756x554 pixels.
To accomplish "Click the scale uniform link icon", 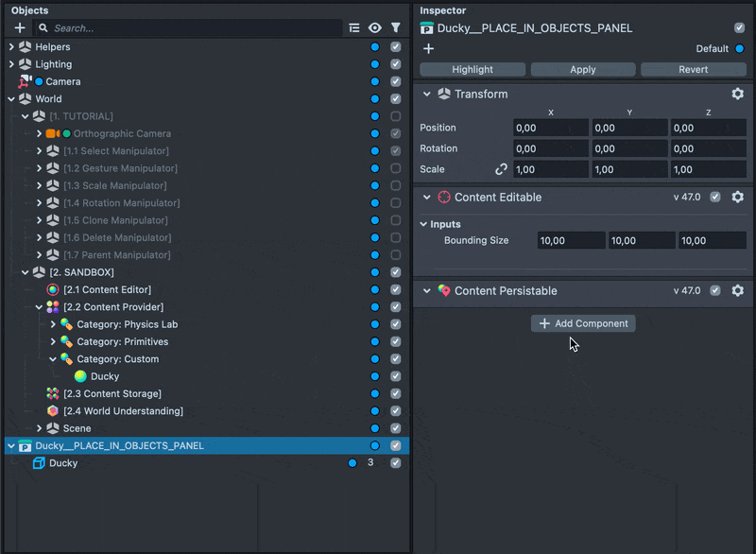I will click(x=502, y=169).
